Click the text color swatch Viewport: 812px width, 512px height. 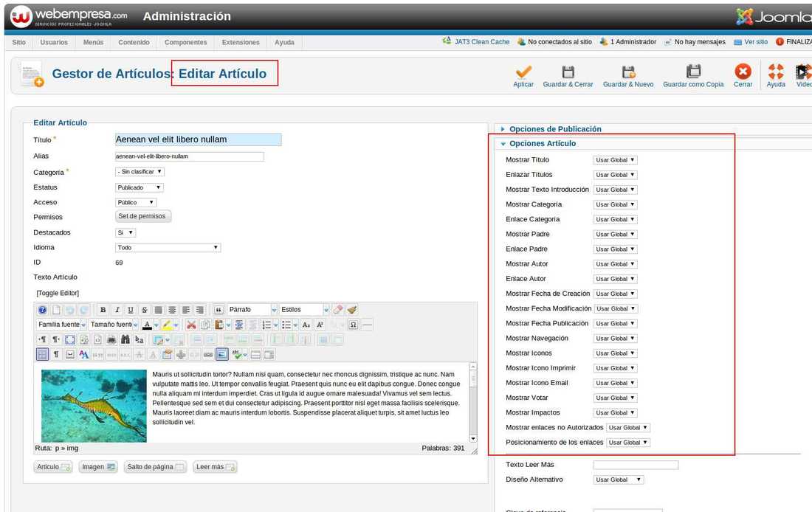tap(147, 325)
